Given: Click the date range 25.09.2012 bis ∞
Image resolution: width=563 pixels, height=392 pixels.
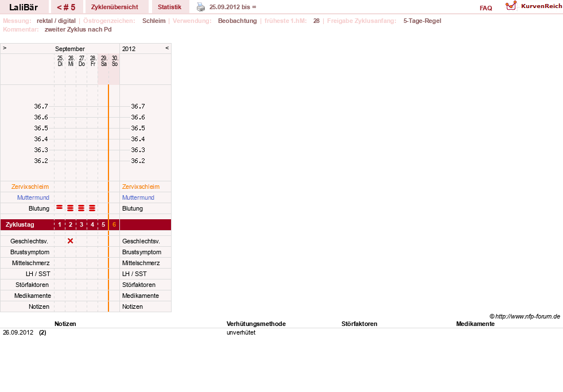Looking at the screenshot, I should click(x=232, y=7).
